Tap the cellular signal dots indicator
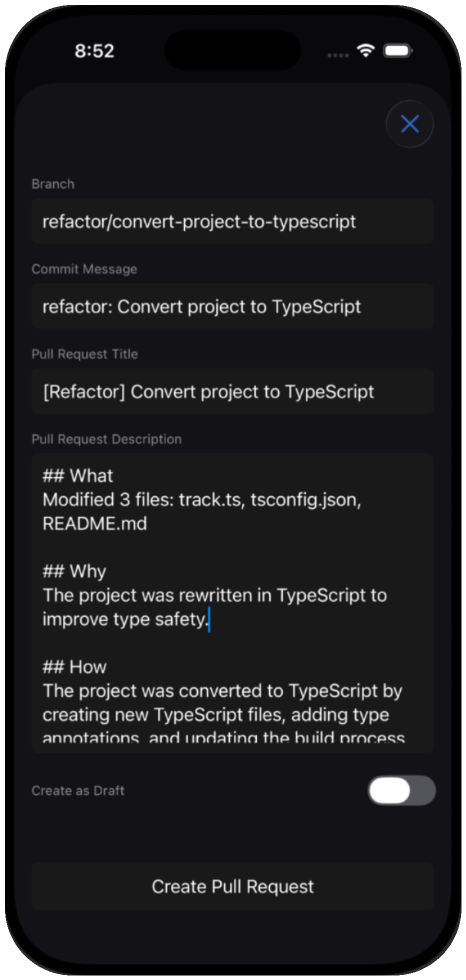 tap(338, 55)
